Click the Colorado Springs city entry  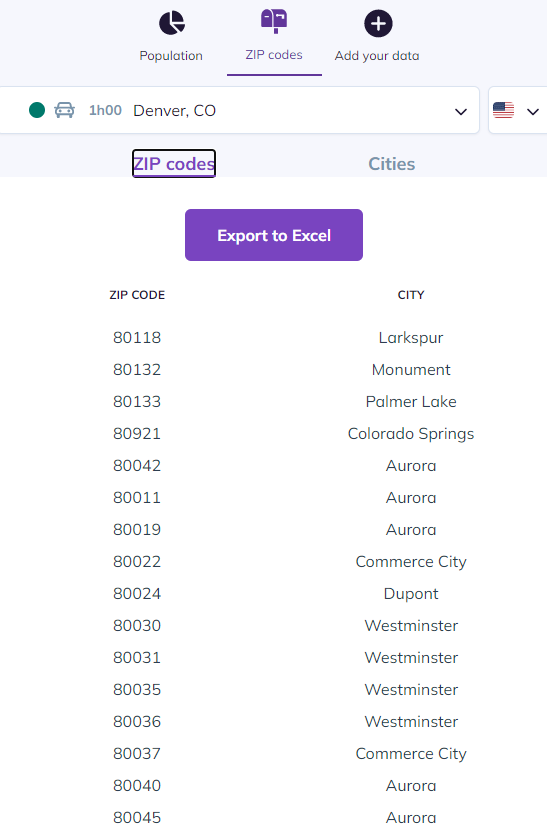[x=411, y=434]
